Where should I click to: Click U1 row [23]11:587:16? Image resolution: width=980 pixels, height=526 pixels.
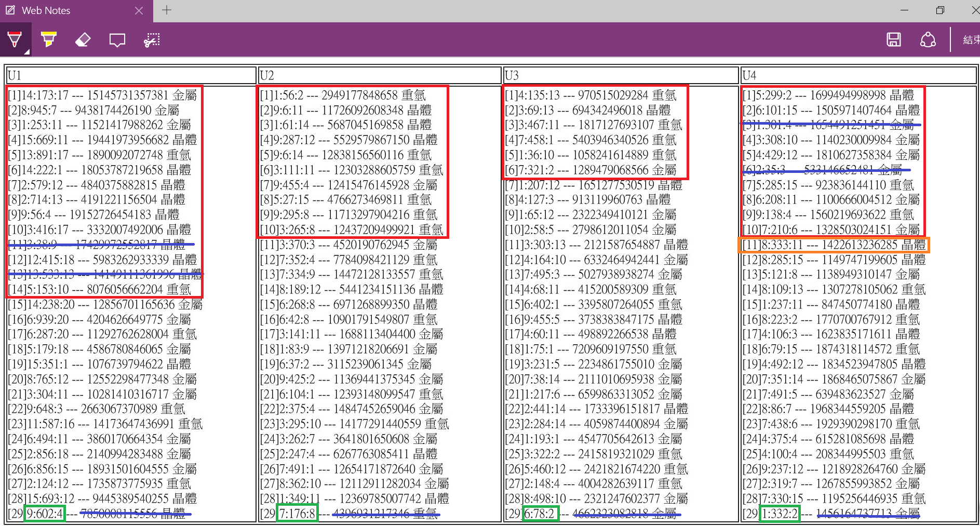point(105,424)
